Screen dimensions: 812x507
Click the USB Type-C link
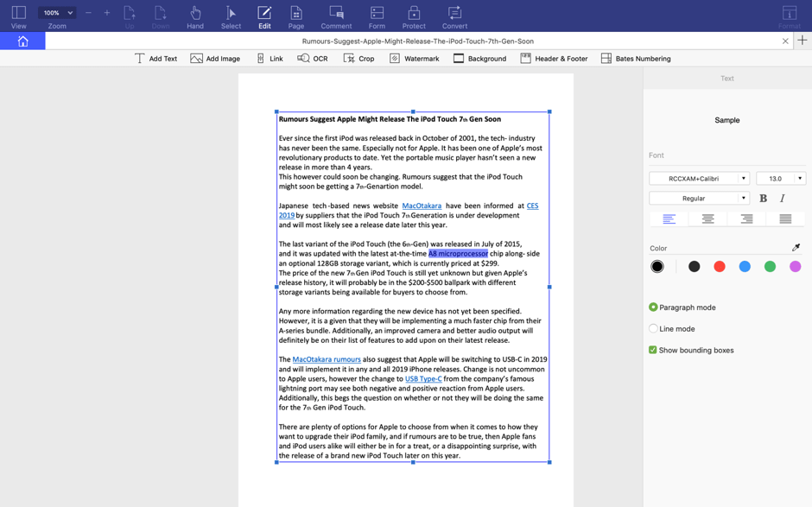423,378
